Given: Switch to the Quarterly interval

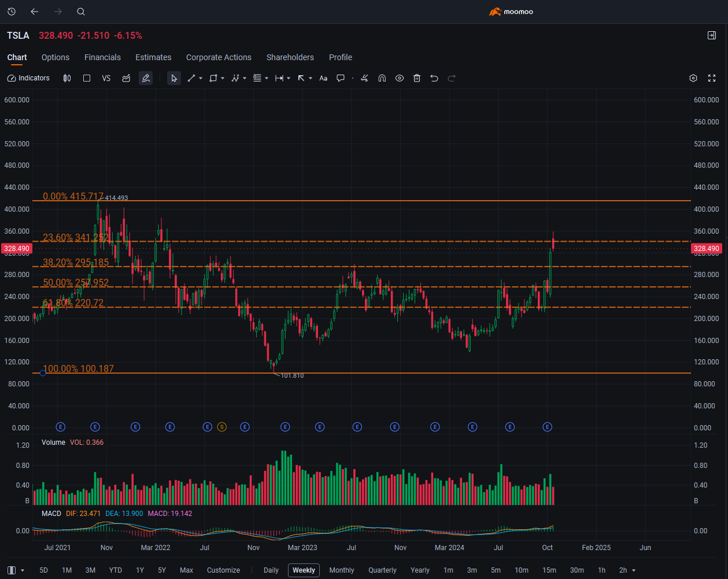Looking at the screenshot, I should (383, 570).
